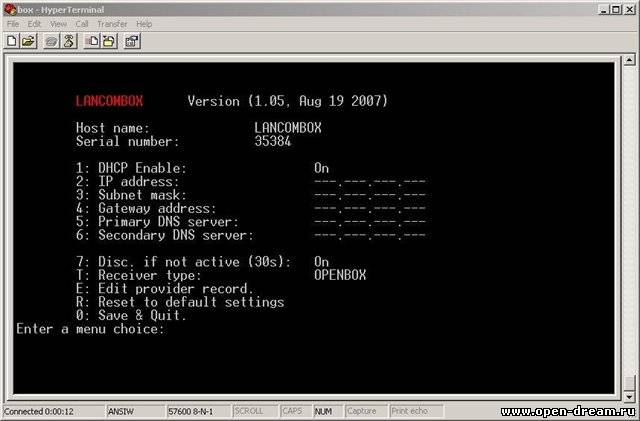Click the '0: Save & Quit.' line
The width and height of the screenshot is (640, 421).
131,316
